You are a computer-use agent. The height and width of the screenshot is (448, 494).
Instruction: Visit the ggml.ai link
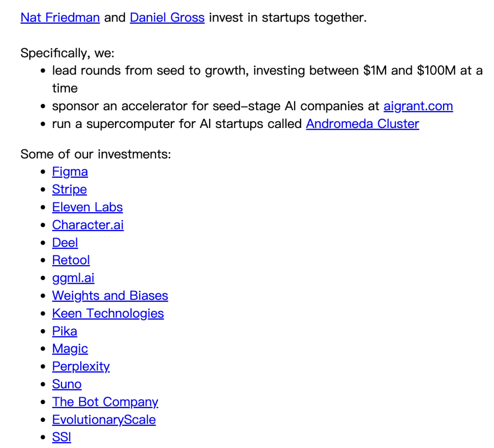(x=73, y=278)
